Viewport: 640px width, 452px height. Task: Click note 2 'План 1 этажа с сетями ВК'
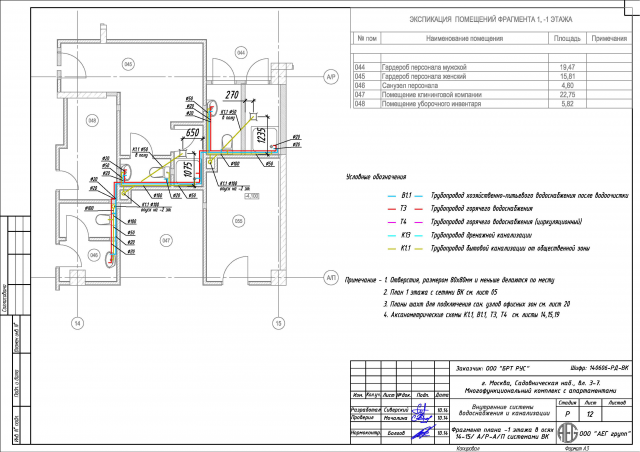click(x=440, y=292)
